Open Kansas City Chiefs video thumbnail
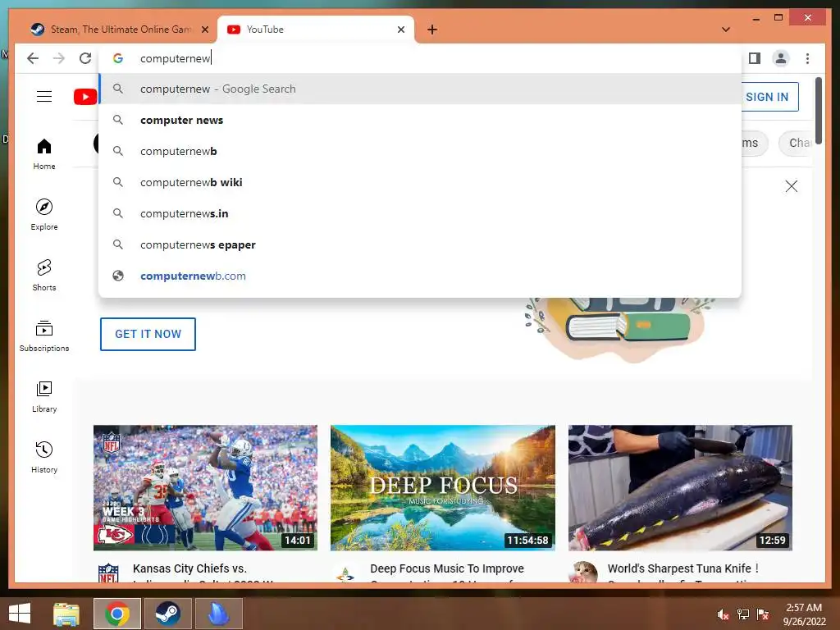The image size is (840, 630). (x=205, y=487)
